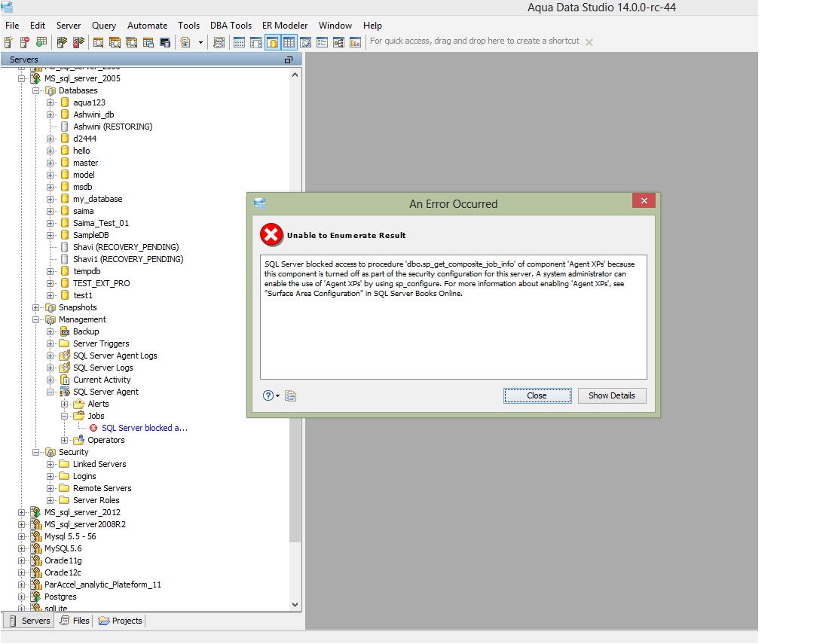Click the Show Details button
The height and width of the screenshot is (644, 835).
click(612, 395)
